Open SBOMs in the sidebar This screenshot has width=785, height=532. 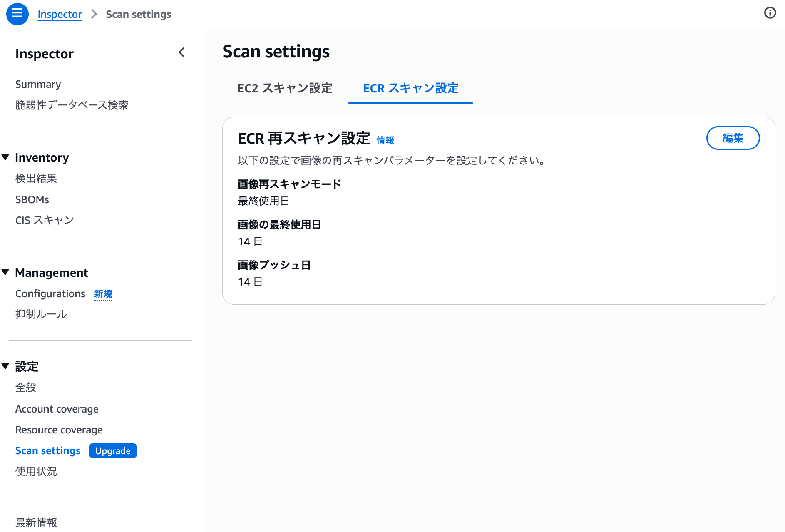click(x=32, y=199)
